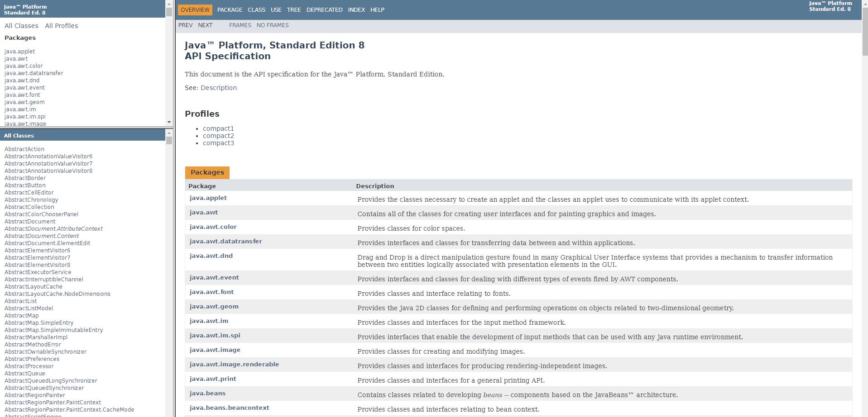Open the Use navigation item
868x417 pixels.
coord(276,10)
